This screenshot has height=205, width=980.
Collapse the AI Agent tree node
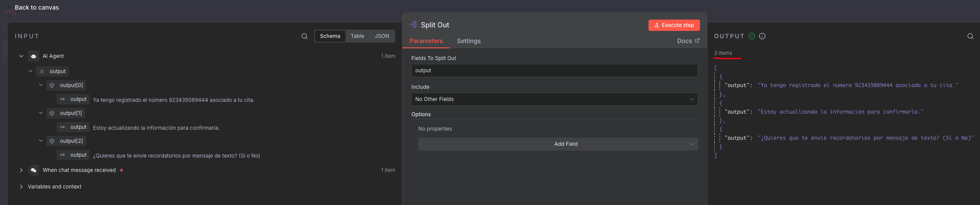tap(21, 56)
